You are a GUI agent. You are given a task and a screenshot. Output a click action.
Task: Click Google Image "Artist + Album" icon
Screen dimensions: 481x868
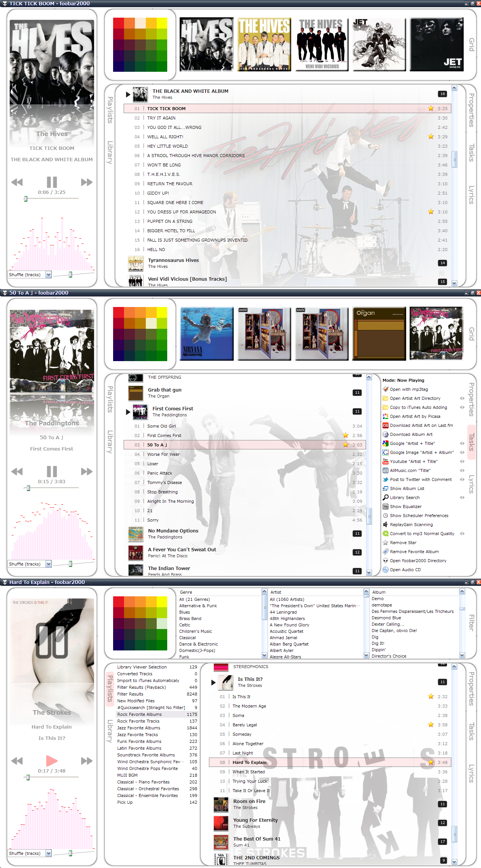385,452
